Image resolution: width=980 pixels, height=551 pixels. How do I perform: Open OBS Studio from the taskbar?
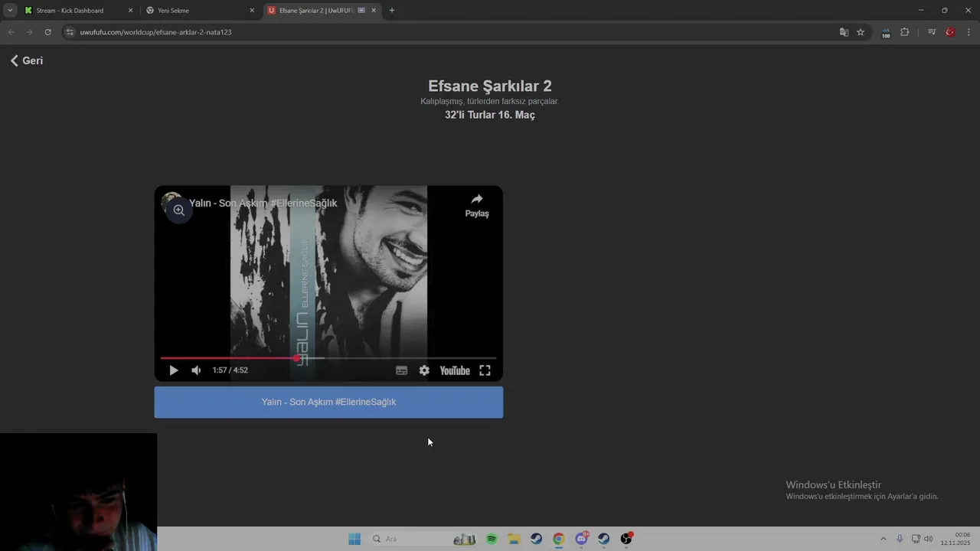point(626,539)
